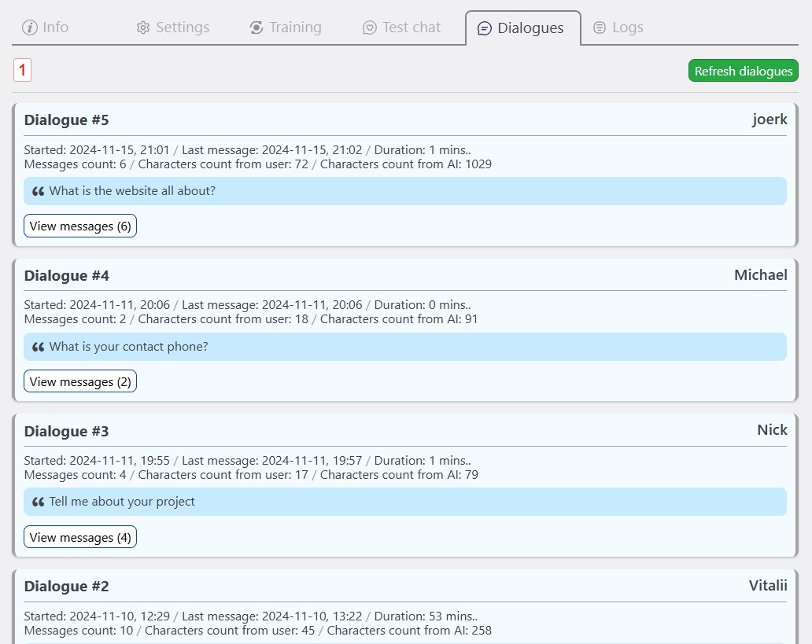The image size is (812, 644).
Task: Click 'Characters count from AI: 79' text
Action: click(x=399, y=475)
